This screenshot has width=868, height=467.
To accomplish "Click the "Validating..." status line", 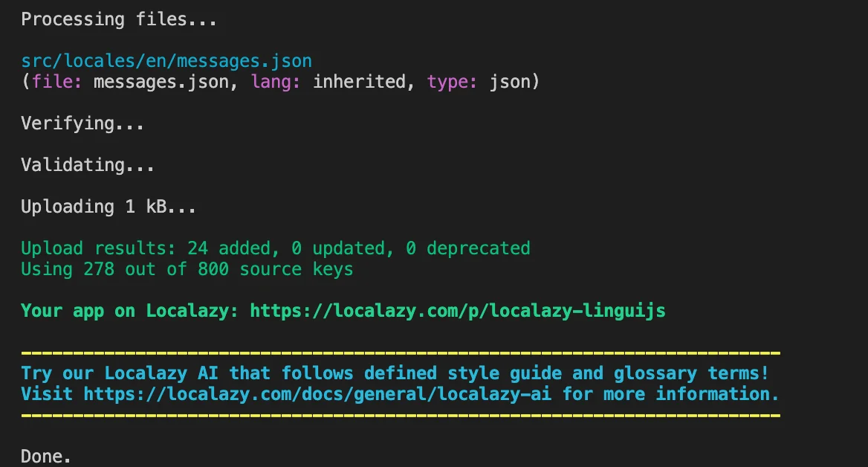I will click(88, 164).
